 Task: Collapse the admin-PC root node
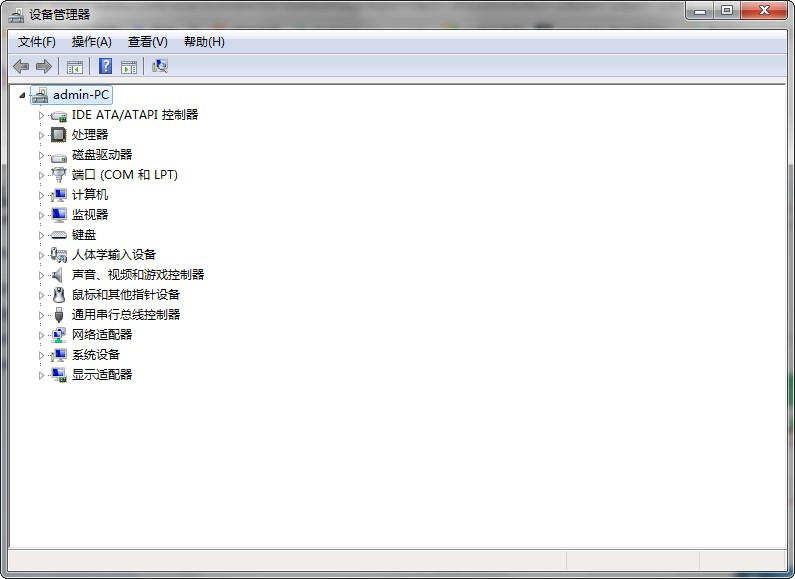pyautogui.click(x=22, y=95)
